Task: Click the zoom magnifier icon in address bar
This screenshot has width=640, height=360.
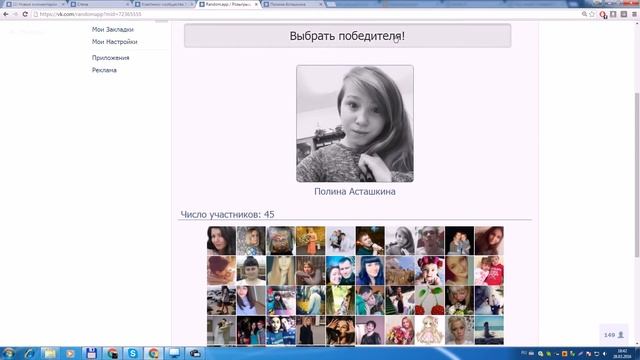Action: (584, 14)
